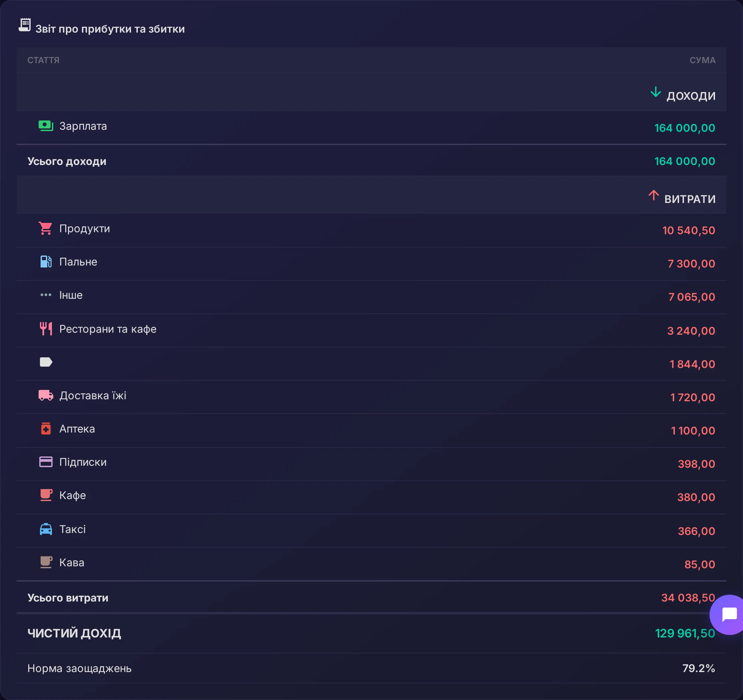The image size is (743, 700).
Task: Click the brown coffee cup icon for Кава
Action: coord(46,562)
